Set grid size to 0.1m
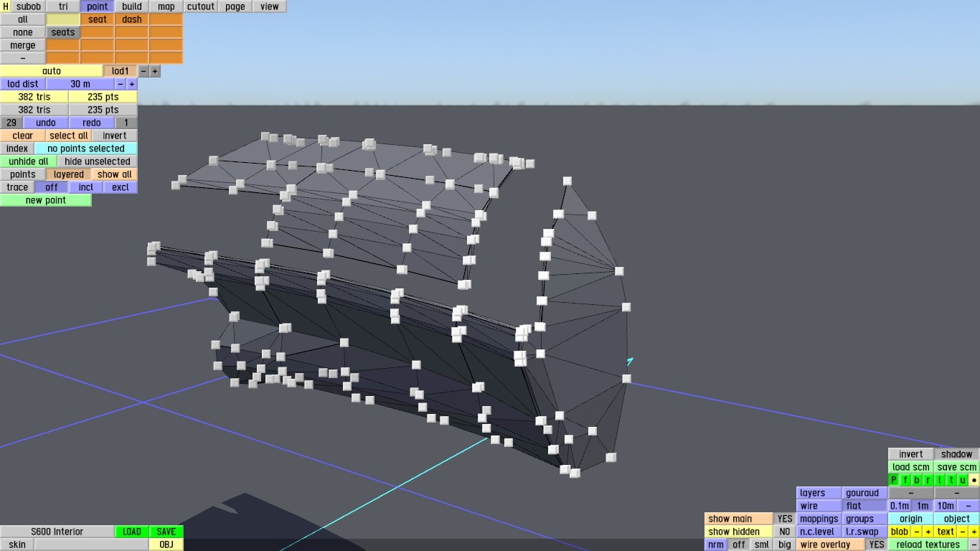Viewport: 980px width, 551px height. (900, 506)
